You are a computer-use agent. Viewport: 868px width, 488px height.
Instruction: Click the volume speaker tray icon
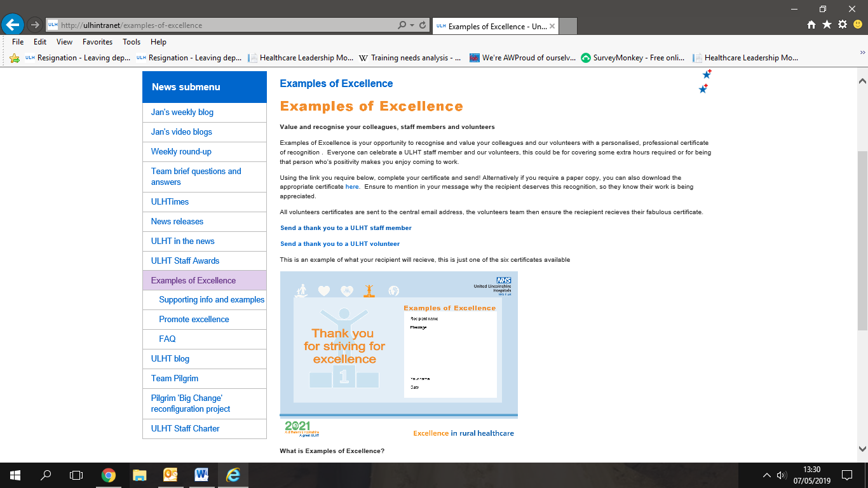782,475
